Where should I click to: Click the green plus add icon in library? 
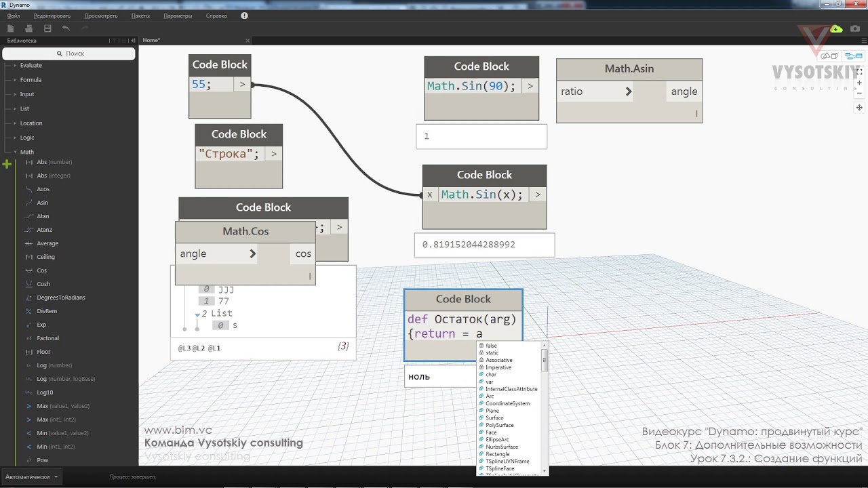point(7,164)
